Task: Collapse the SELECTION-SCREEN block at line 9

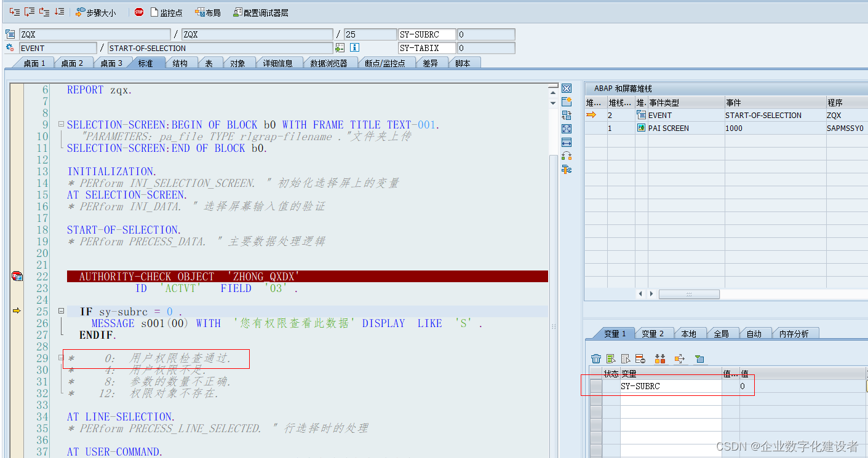Action: point(61,124)
